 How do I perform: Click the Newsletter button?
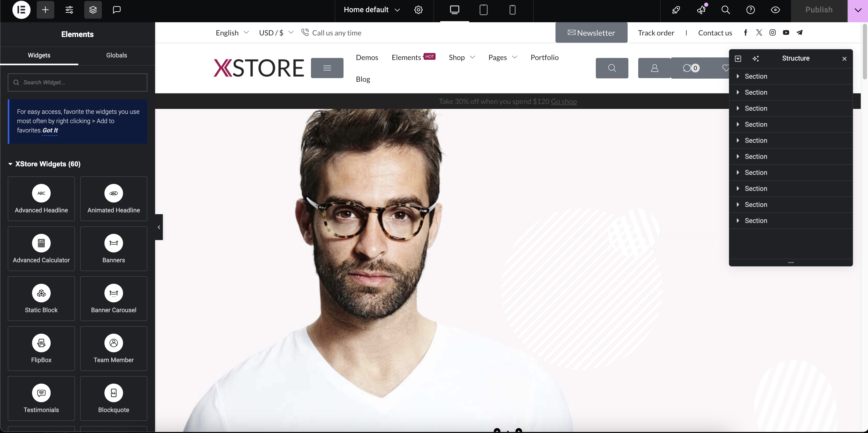point(591,33)
